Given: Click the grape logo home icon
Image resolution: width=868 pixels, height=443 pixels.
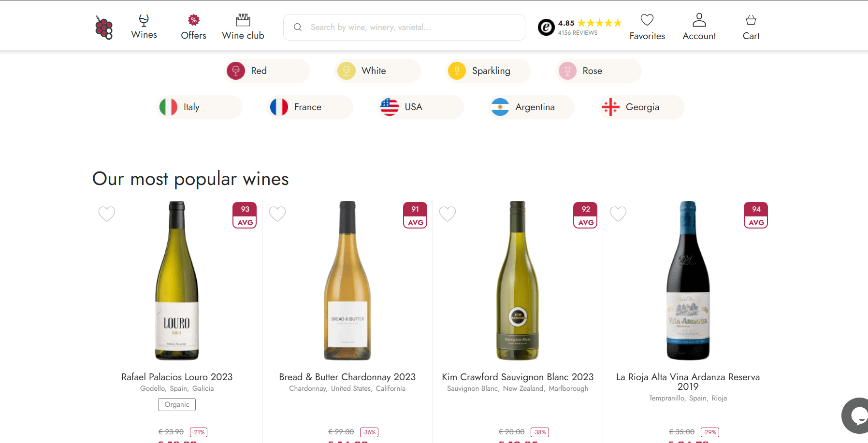Looking at the screenshot, I should click(x=104, y=28).
